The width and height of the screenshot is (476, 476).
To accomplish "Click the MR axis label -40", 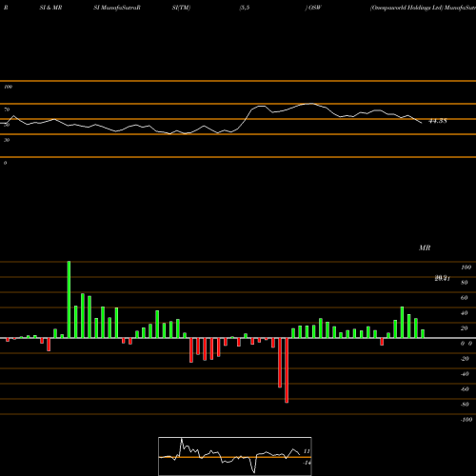I will (465, 374).
